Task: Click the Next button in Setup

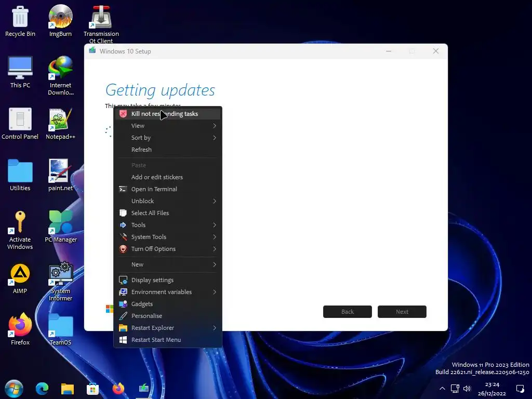Action: (402, 312)
